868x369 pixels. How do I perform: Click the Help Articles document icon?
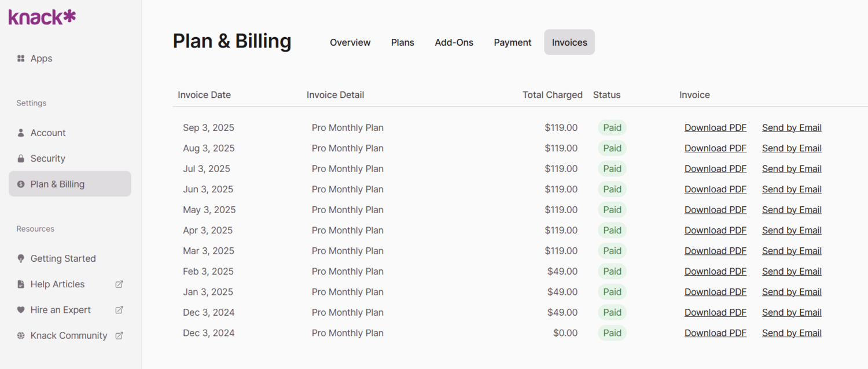click(x=21, y=284)
